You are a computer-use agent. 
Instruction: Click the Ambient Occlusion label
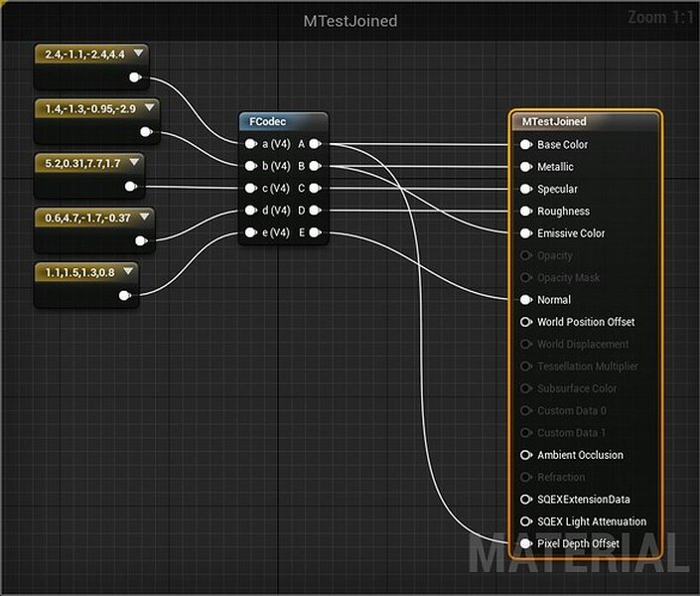580,455
